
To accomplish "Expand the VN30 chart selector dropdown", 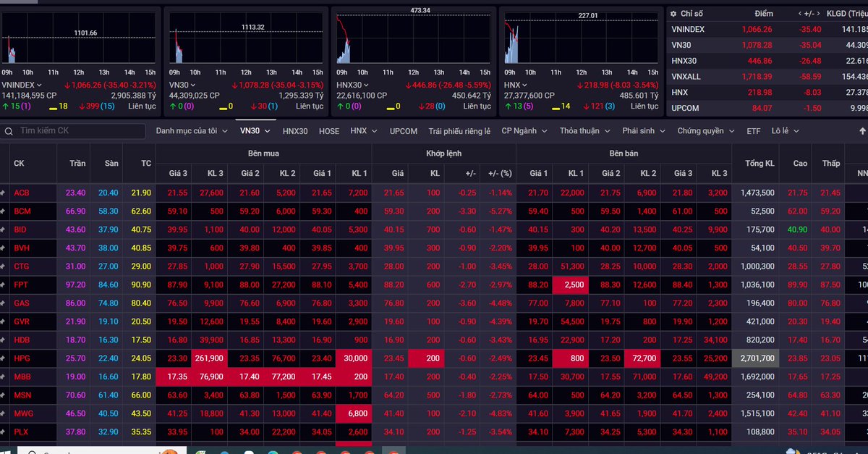I will coord(193,85).
